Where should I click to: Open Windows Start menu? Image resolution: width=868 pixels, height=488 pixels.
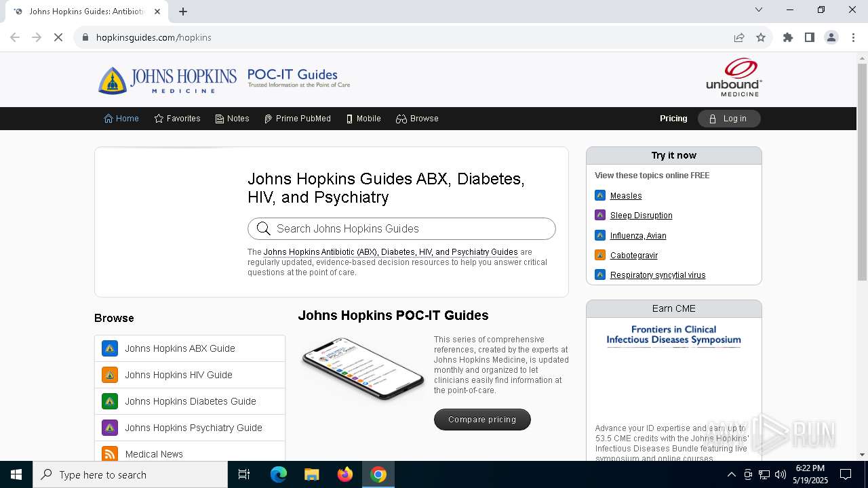pyautogui.click(x=16, y=474)
